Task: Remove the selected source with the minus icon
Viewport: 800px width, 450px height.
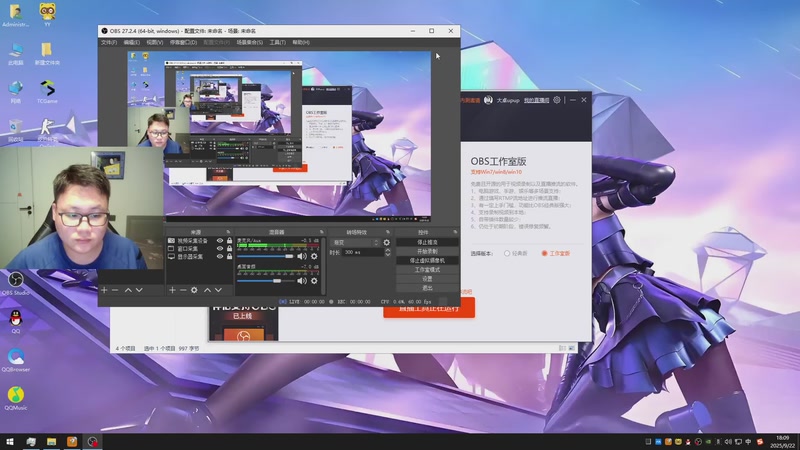Action: (x=183, y=290)
